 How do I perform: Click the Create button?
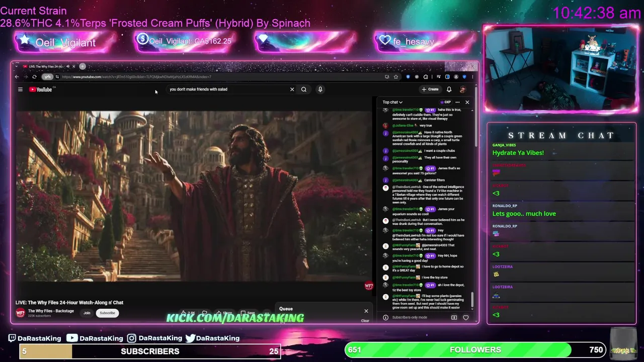[x=430, y=89]
